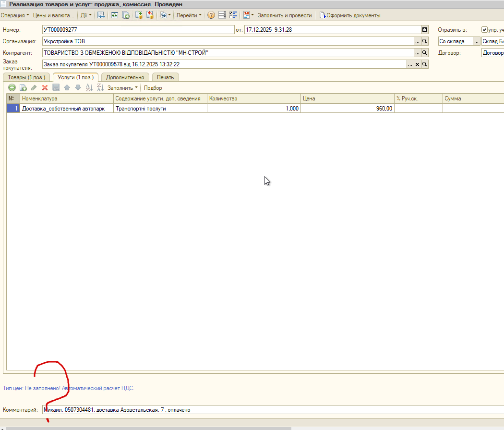Image resolution: width=504 pixels, height=430 pixels.
Task: Move the row up with the up arrow
Action: pyautogui.click(x=67, y=87)
